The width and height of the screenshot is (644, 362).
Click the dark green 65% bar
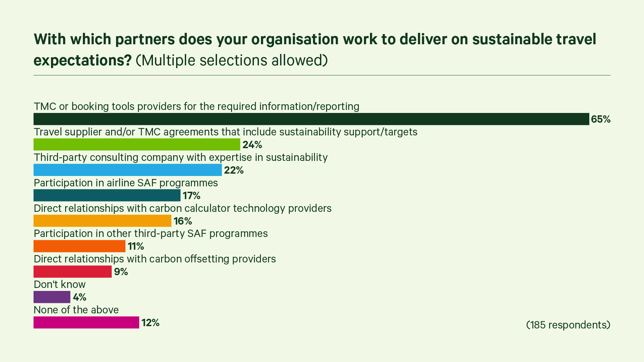tap(311, 119)
